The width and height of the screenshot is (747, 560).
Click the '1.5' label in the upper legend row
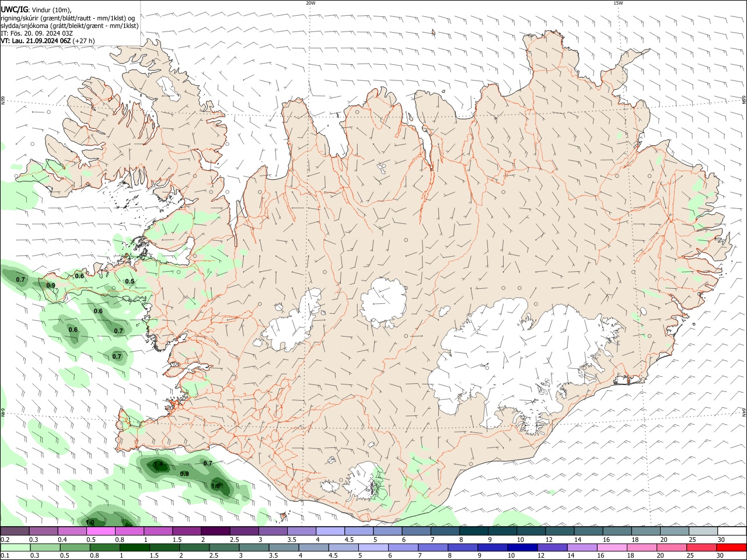(177, 540)
